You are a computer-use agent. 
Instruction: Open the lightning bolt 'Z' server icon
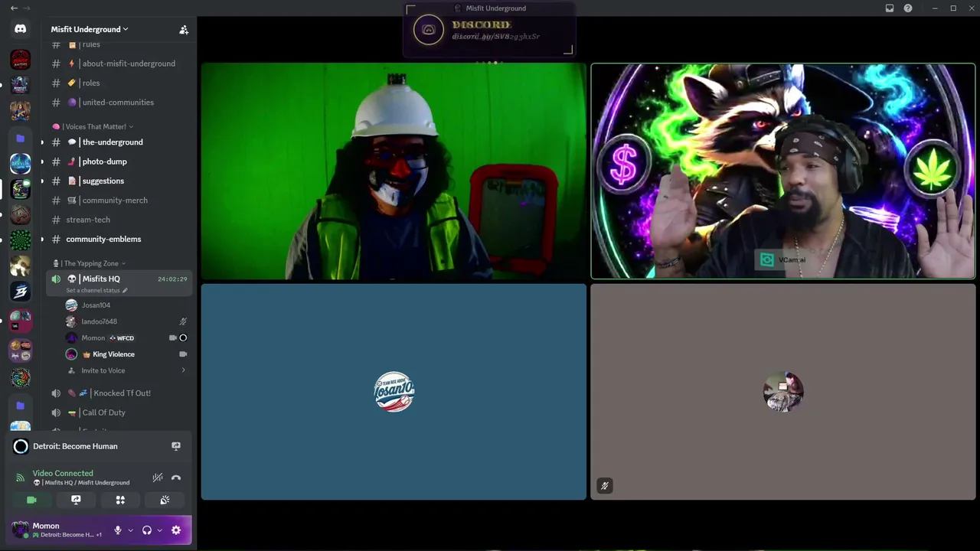[21, 292]
